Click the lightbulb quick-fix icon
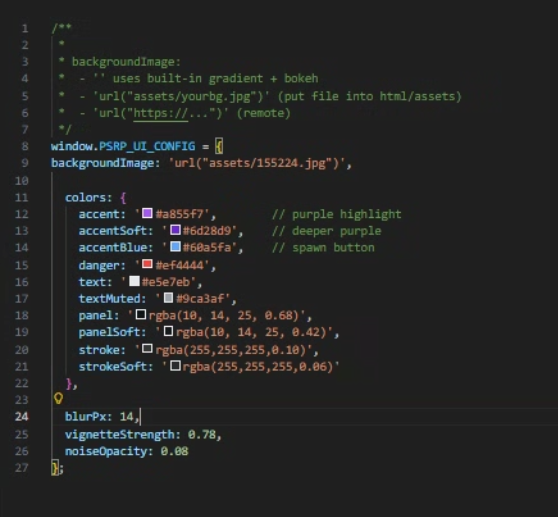The image size is (558, 517). pos(58,399)
